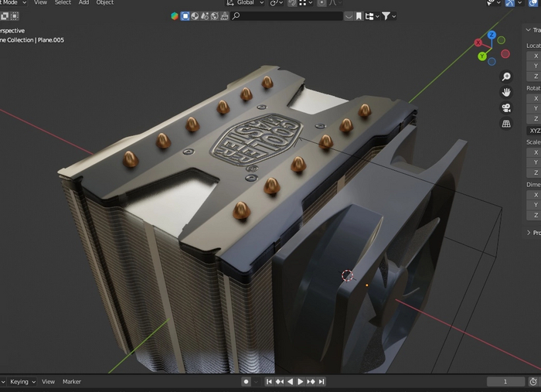The image size is (541, 392).
Task: Click the red X axis on gizmo
Action: pyautogui.click(x=478, y=42)
